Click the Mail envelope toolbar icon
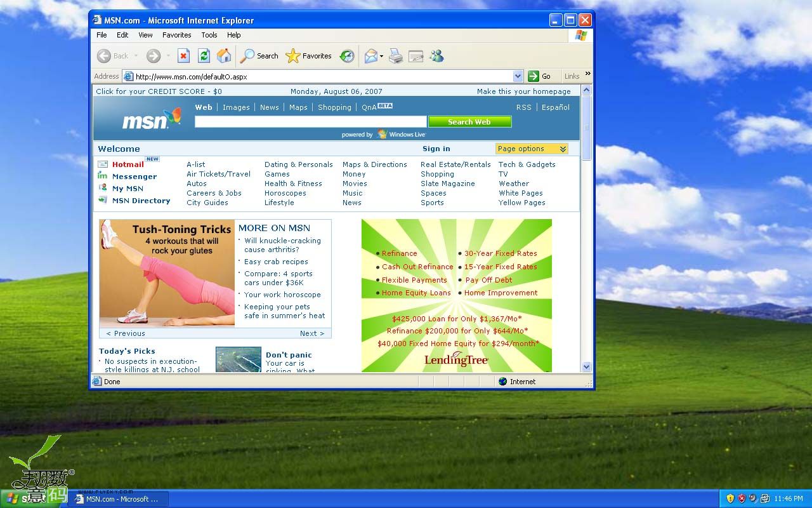 click(371, 56)
